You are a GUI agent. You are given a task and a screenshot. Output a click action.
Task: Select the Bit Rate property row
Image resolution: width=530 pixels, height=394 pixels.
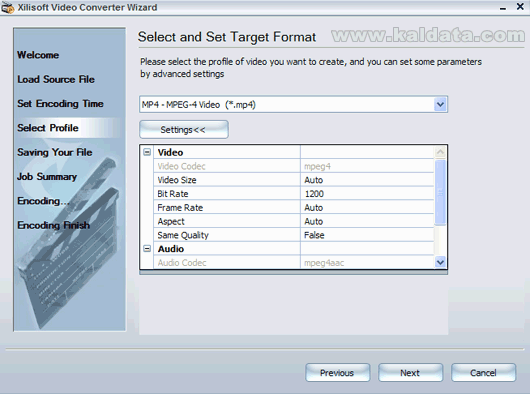293,194
